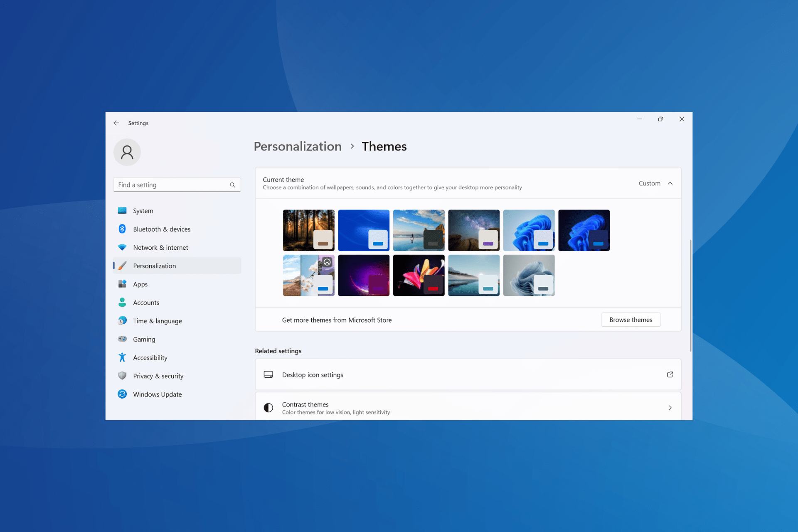Open Desktop icon settings external link
Screen dimensions: 798x532
670,374
